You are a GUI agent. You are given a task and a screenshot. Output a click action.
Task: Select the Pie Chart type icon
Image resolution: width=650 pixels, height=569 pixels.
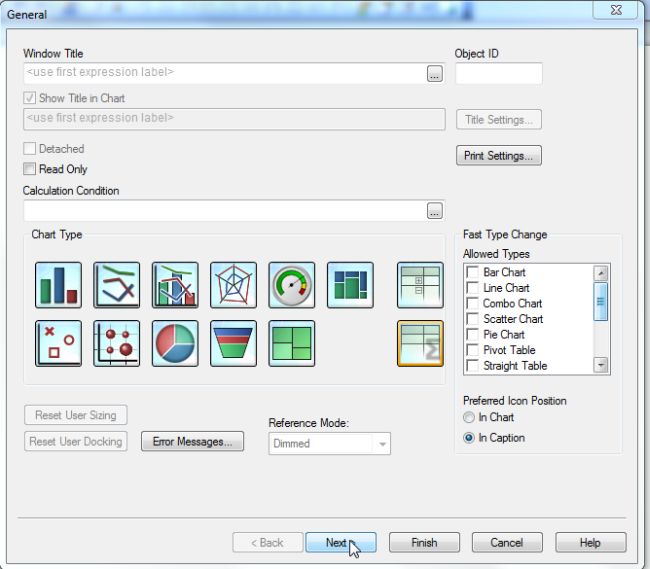[x=175, y=344]
